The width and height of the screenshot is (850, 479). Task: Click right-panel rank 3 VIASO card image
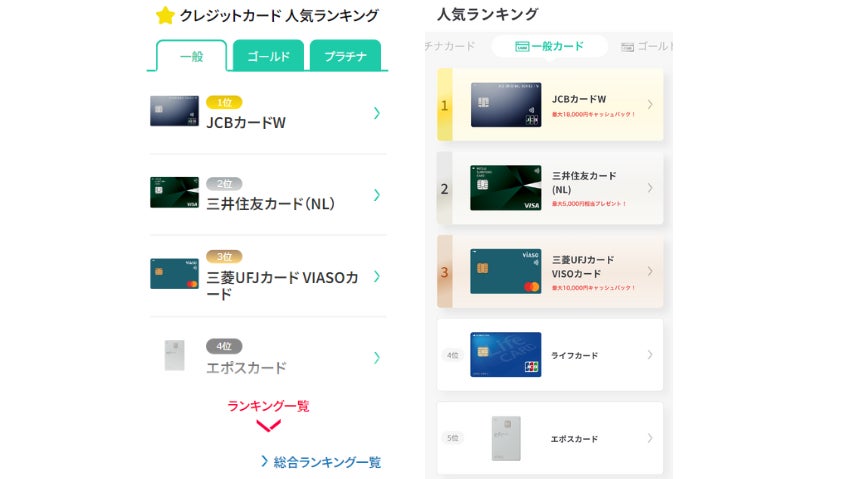click(x=505, y=271)
